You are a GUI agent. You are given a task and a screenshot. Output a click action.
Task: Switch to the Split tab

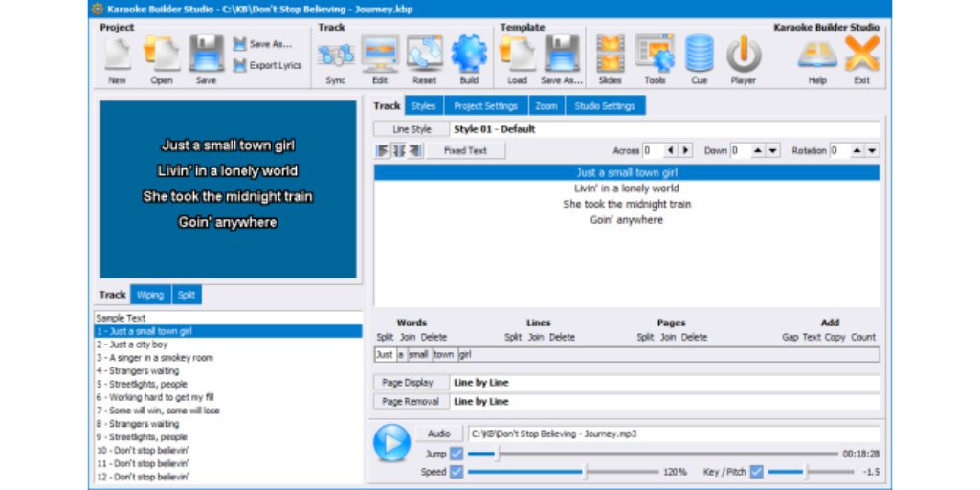(x=187, y=295)
